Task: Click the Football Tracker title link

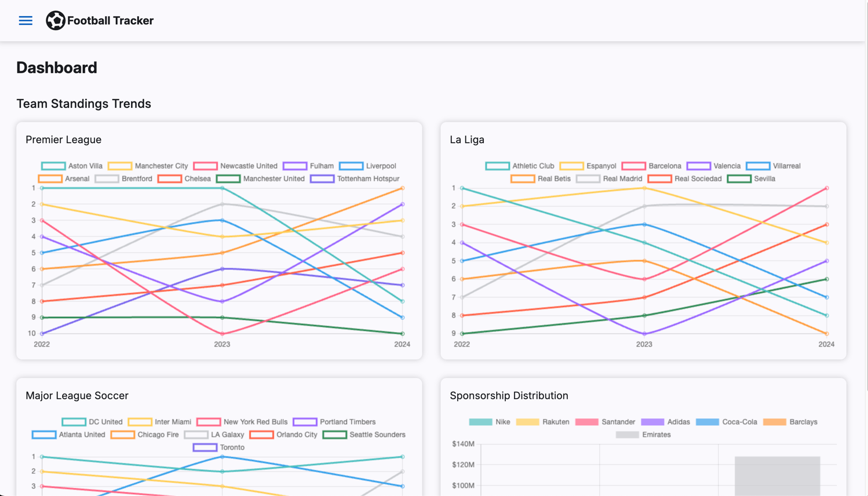Action: 110,21
